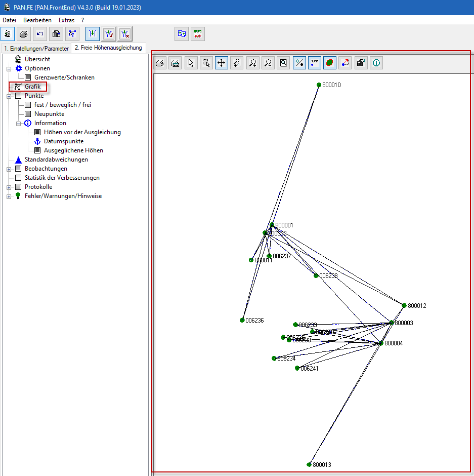
Task: Open the Extras menu
Action: point(66,20)
